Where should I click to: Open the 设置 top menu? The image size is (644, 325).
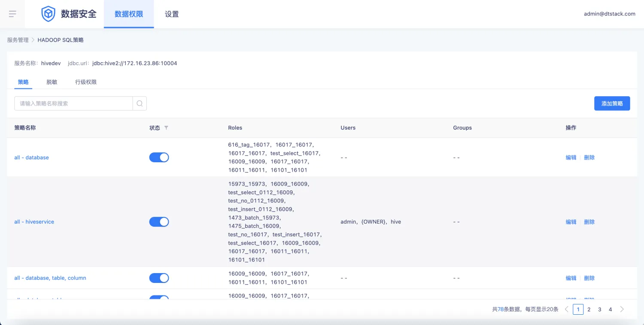(172, 14)
